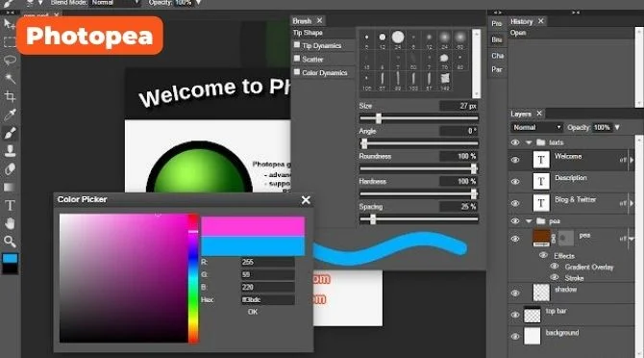Open the Layers blend mode Normal dropdown
Screen dimensions: 644x358
(536, 127)
